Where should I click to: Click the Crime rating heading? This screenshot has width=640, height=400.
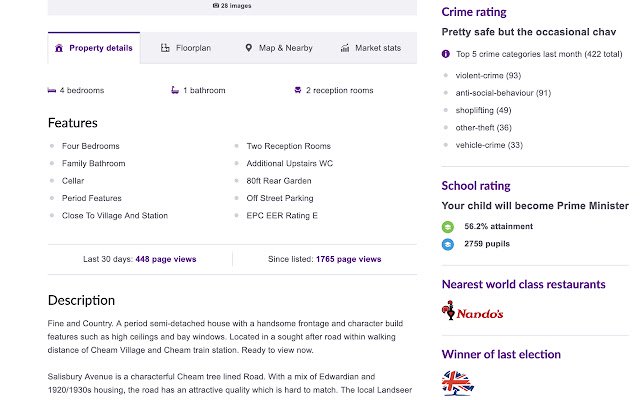click(474, 12)
